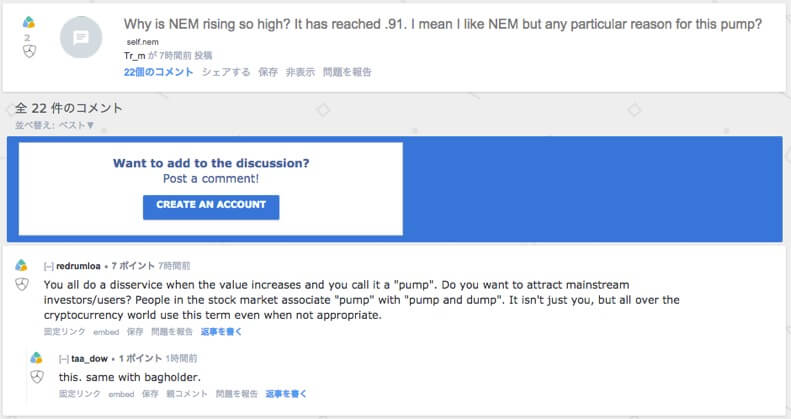The height and width of the screenshot is (419, 791).
Task: Downvote taa_dow's reply
Action: 37,377
